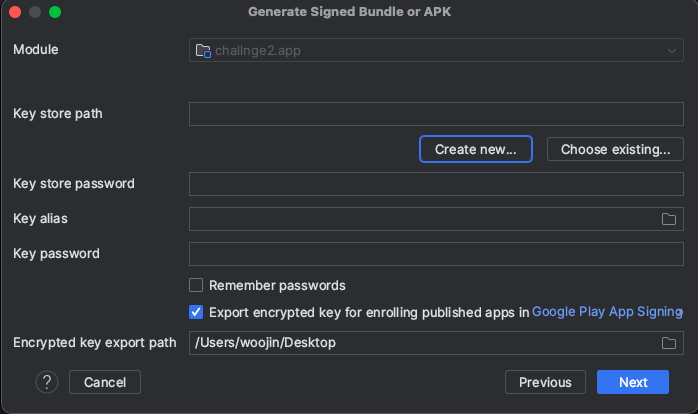Screen dimensions: 698x414
Task: Click the Next button
Action: coord(633,382)
